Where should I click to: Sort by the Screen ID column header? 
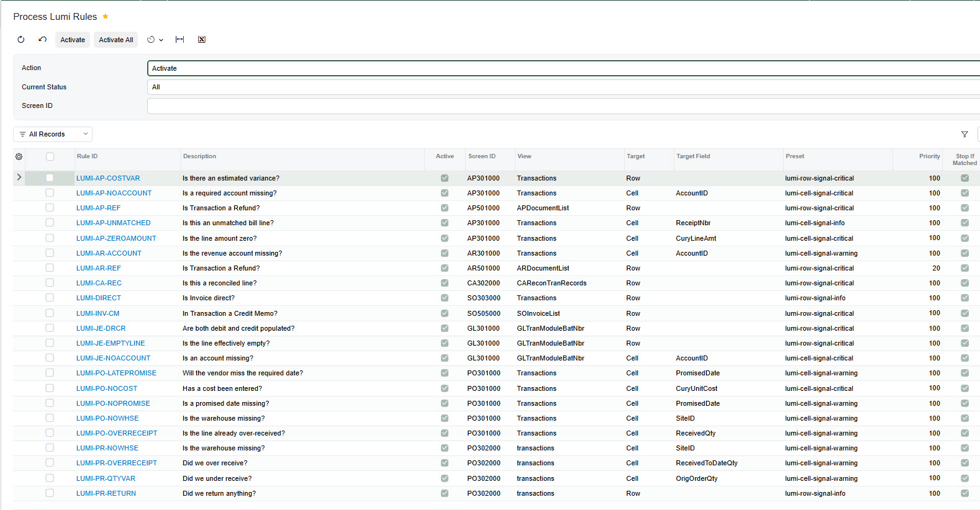482,156
